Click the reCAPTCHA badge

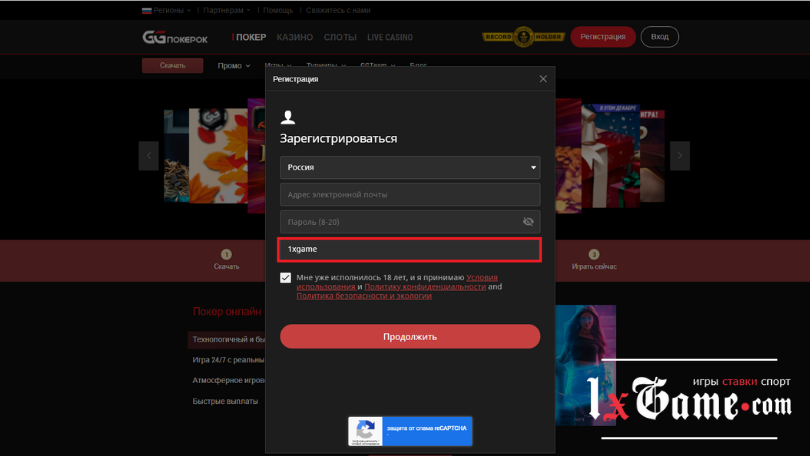click(410, 431)
